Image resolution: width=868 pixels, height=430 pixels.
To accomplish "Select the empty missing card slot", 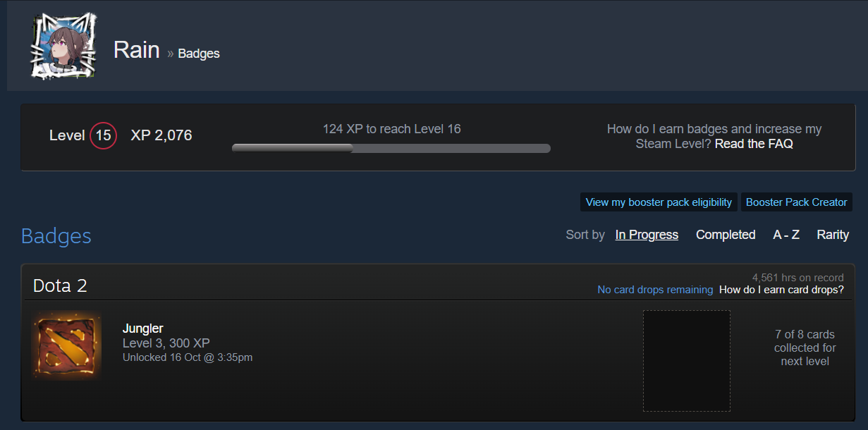I will tap(687, 361).
